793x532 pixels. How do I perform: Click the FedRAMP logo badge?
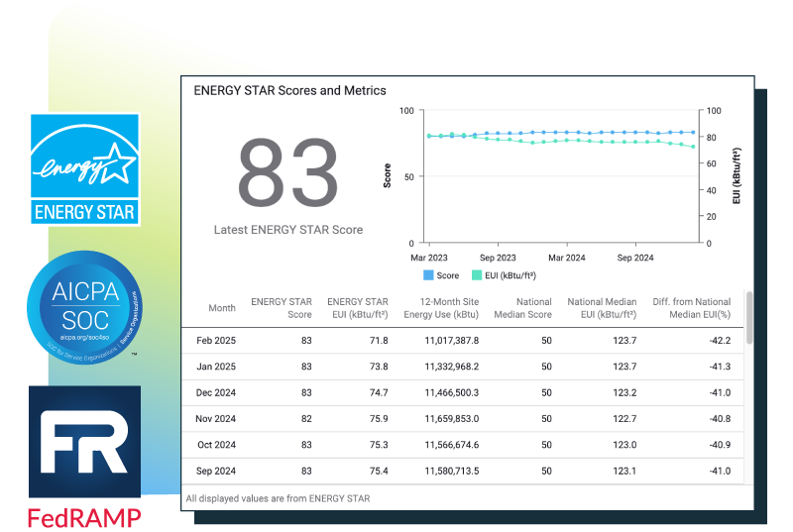pos(84,458)
